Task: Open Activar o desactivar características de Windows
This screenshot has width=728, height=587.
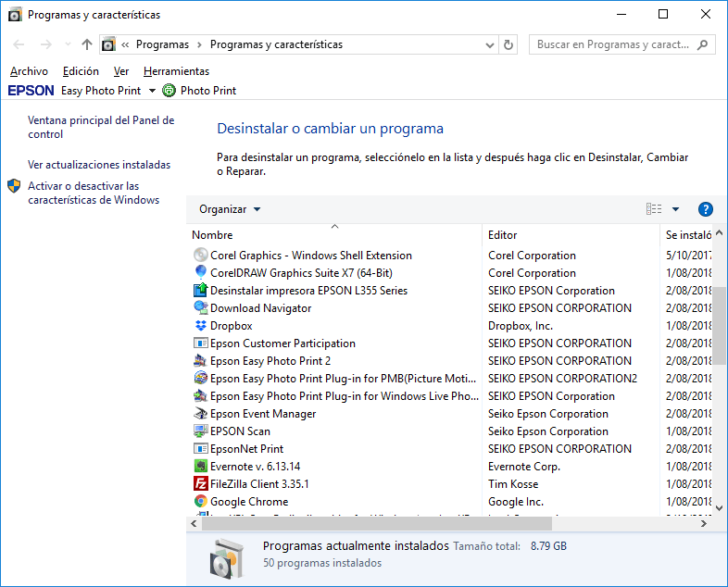Action: (x=94, y=193)
